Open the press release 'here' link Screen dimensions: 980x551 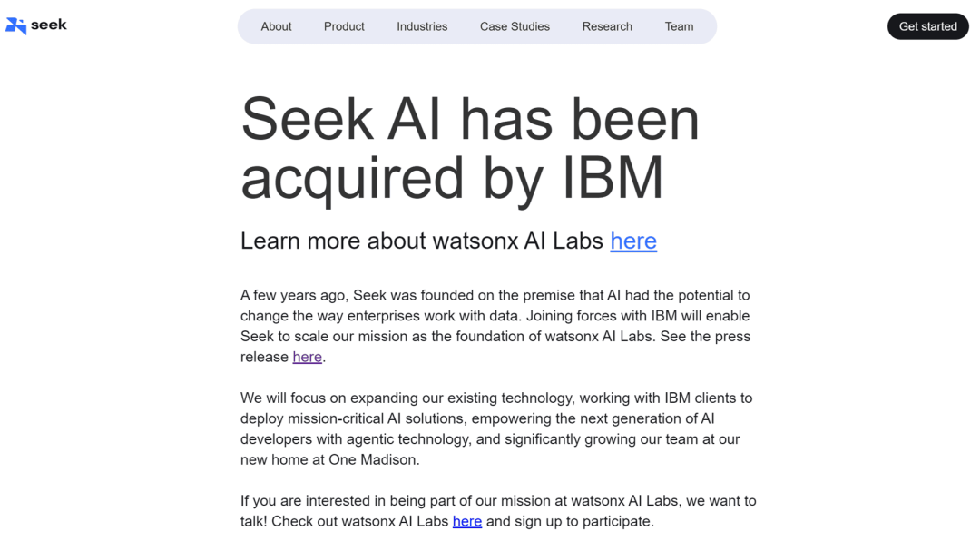coord(307,357)
